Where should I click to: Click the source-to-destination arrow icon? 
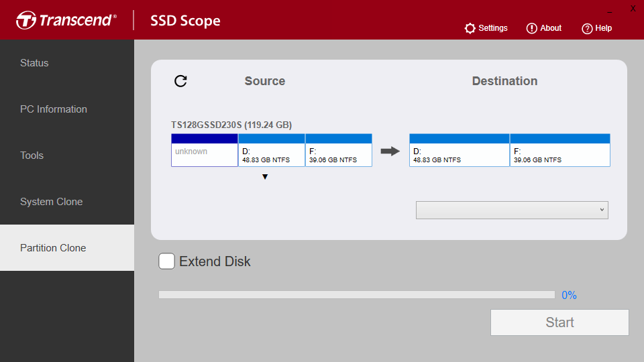point(390,151)
